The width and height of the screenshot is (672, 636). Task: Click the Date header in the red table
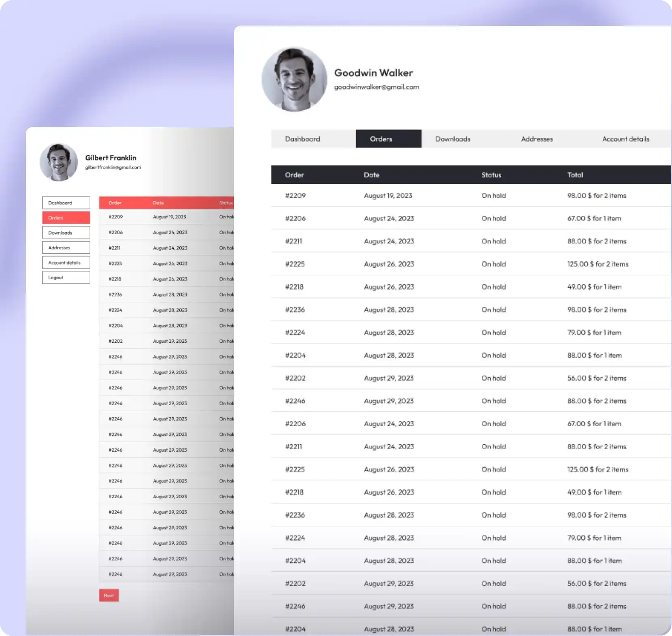(x=158, y=203)
